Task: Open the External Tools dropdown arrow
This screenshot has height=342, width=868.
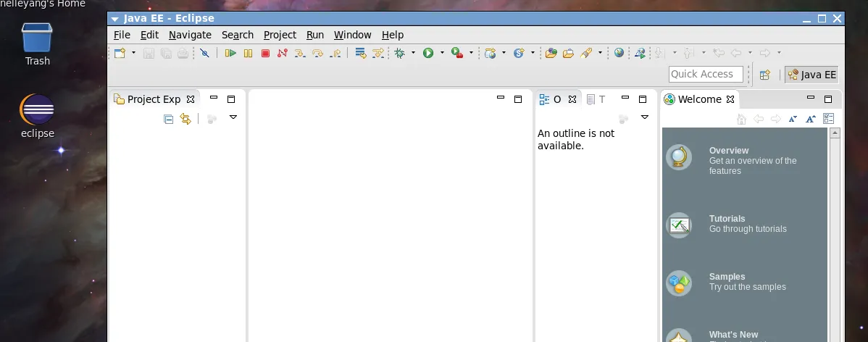Action: [x=471, y=53]
